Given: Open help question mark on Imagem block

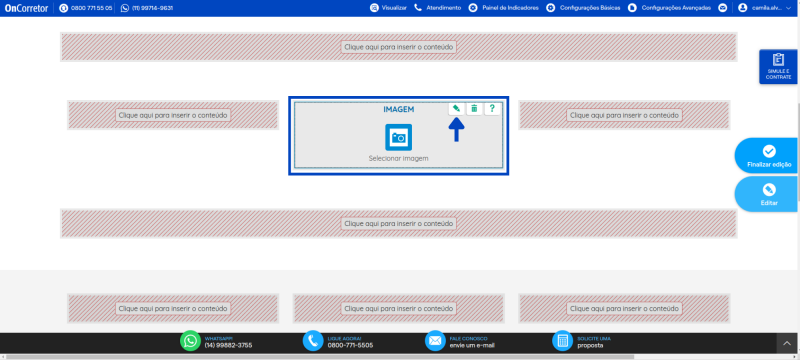Looking at the screenshot, I should 492,109.
